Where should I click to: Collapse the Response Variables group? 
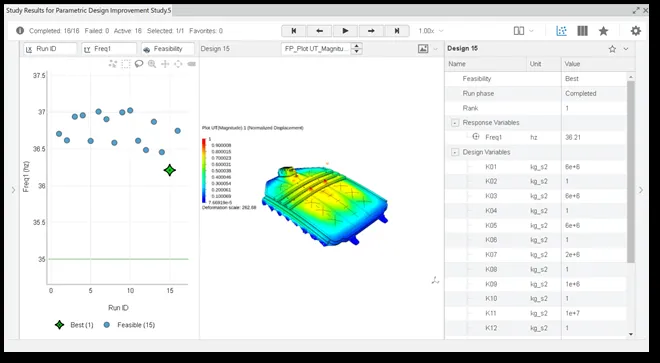click(455, 123)
